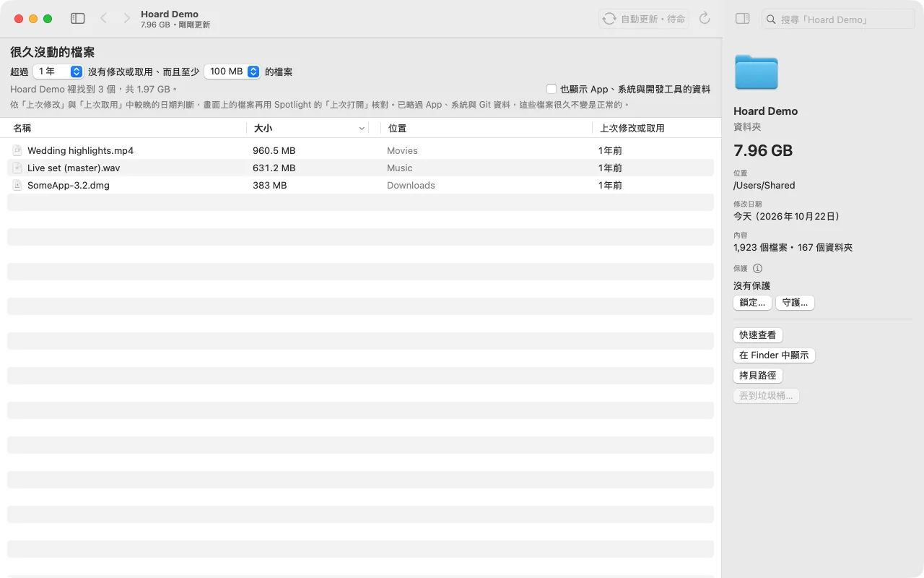Click the info icon beside 保護

pos(757,268)
